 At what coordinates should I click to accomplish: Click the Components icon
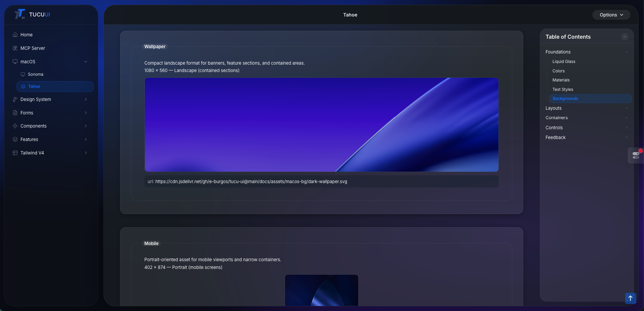click(x=15, y=126)
